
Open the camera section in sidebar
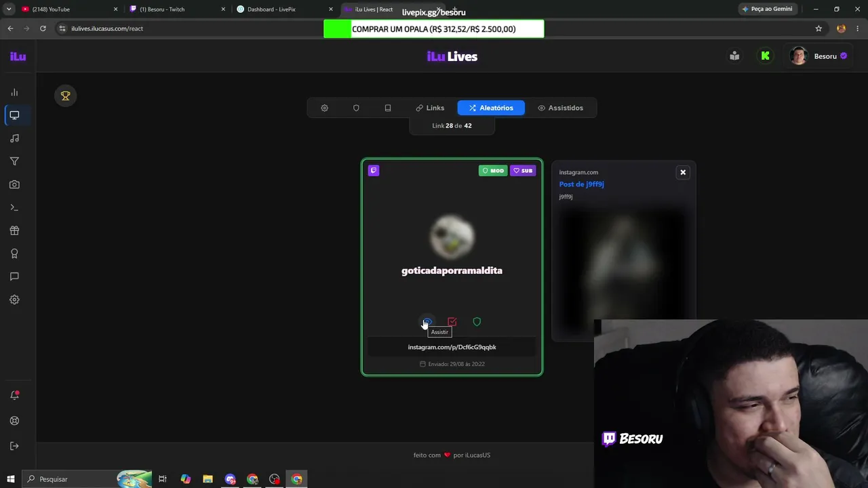pos(14,184)
